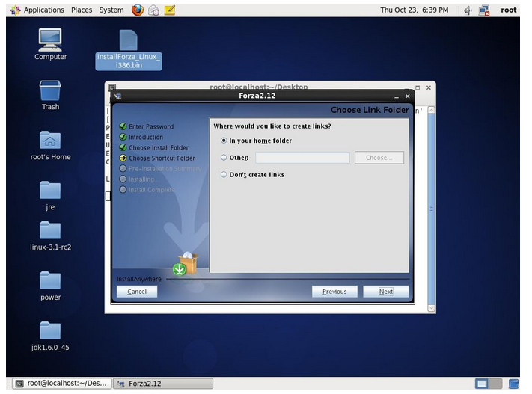Screen dimensions: 532x394
Task: Open the notes icon in top panel
Action: click(x=170, y=10)
